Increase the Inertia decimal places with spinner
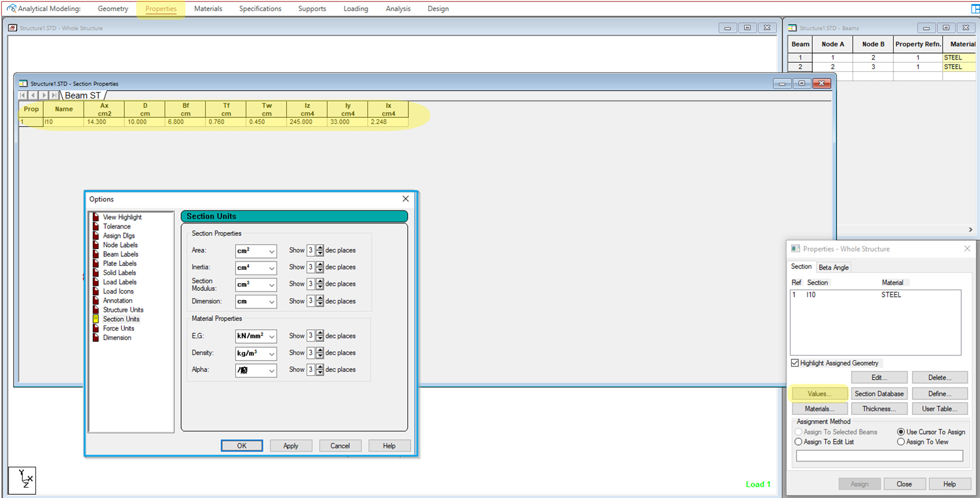Viewport: 980px width, 498px height. tap(320, 265)
